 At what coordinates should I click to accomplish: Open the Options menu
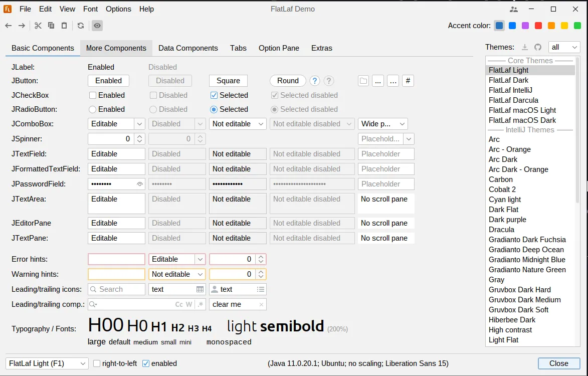[x=118, y=9]
